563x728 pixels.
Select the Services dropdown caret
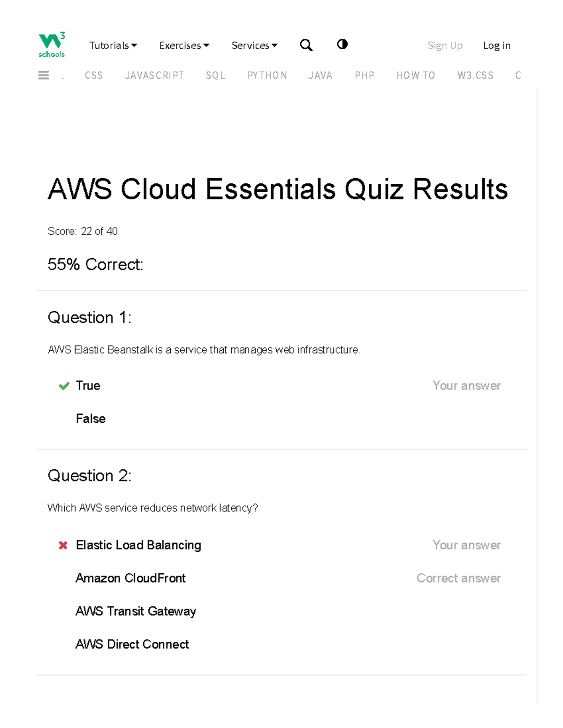tap(274, 45)
